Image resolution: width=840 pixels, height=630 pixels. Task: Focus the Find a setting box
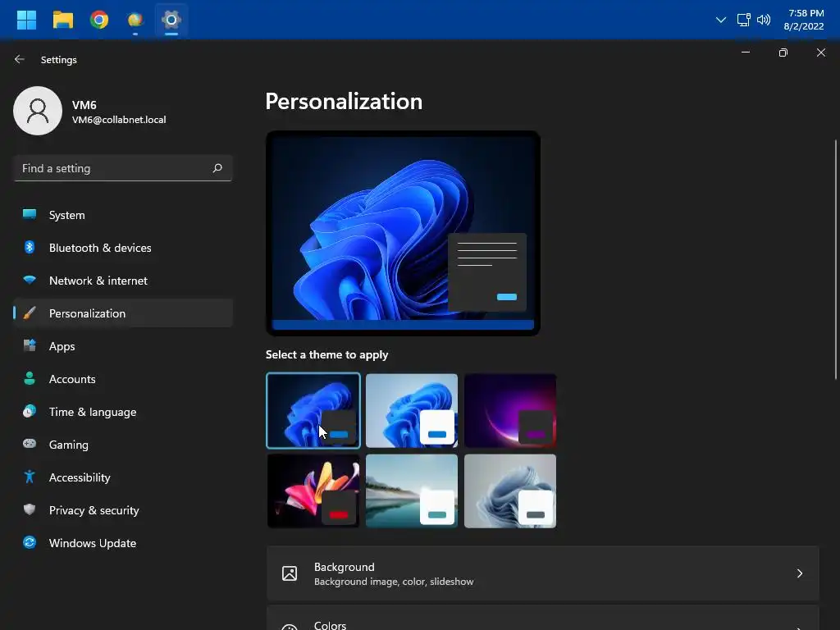[x=123, y=168]
